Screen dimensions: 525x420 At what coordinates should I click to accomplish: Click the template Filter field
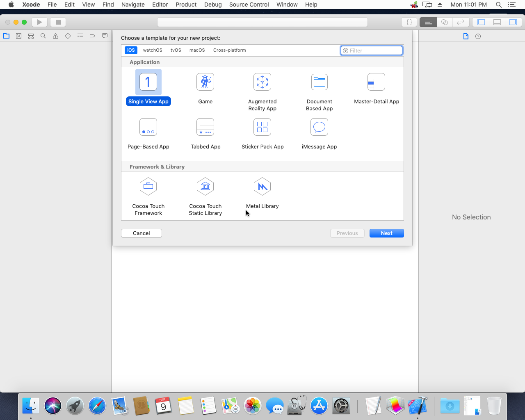[372, 50]
